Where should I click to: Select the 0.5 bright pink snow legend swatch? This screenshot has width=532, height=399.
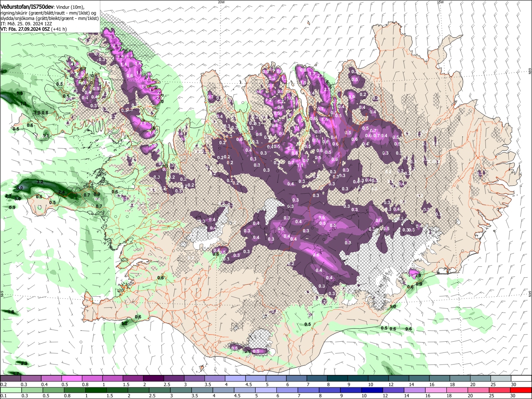point(72,379)
